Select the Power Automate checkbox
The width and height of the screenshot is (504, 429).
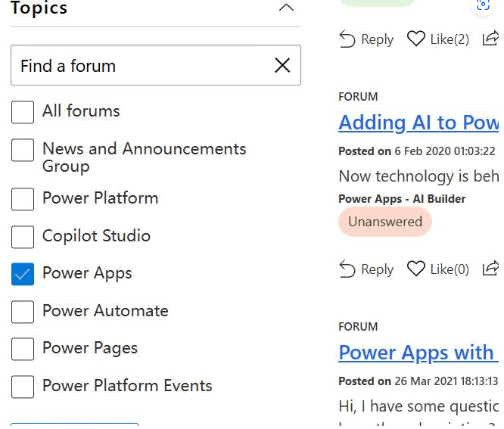tap(23, 312)
